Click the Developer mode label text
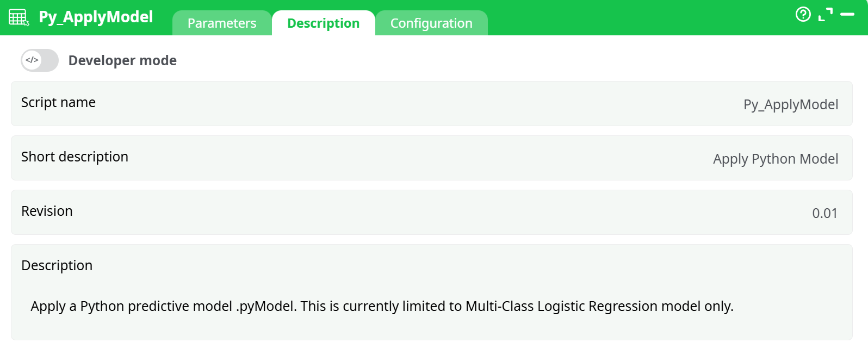The image size is (868, 349). coord(122,60)
